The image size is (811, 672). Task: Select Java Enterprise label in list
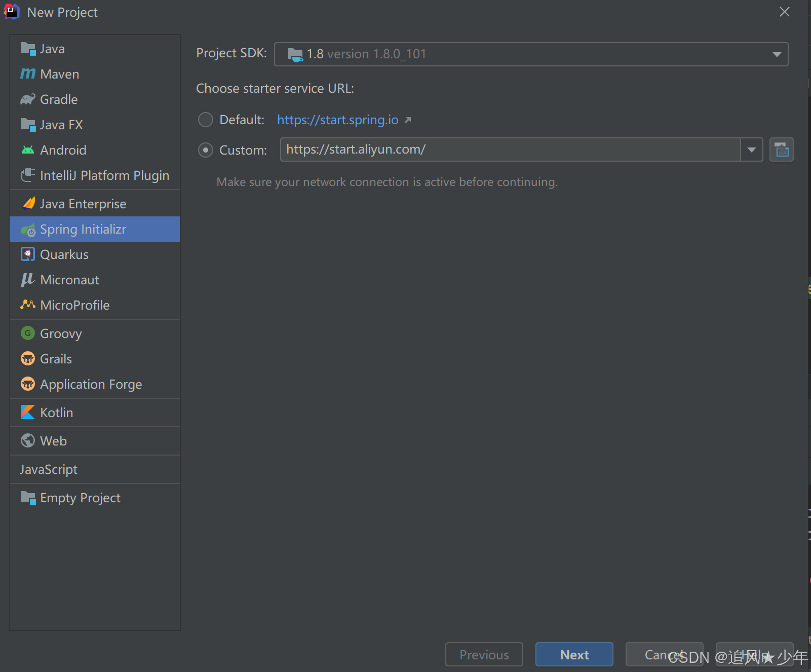pyautogui.click(x=84, y=204)
